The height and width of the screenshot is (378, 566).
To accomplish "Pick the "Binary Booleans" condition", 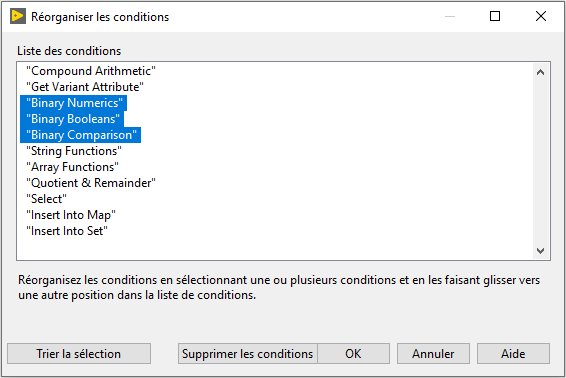I will pyautogui.click(x=73, y=119).
